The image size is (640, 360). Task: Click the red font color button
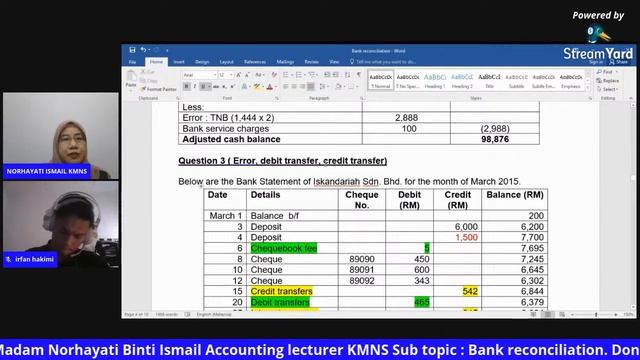(271, 87)
